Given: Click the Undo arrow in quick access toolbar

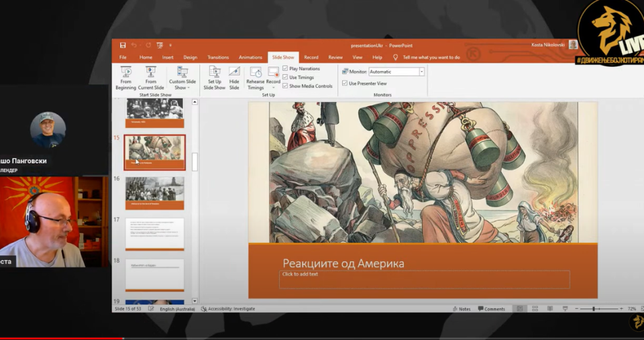Looking at the screenshot, I should pyautogui.click(x=134, y=45).
